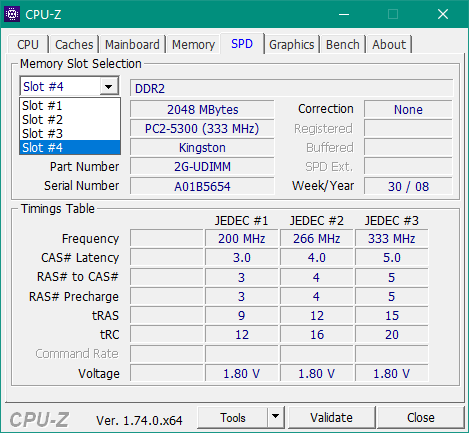Click the serial number A01B5654
The image size is (469, 433).
202,186
